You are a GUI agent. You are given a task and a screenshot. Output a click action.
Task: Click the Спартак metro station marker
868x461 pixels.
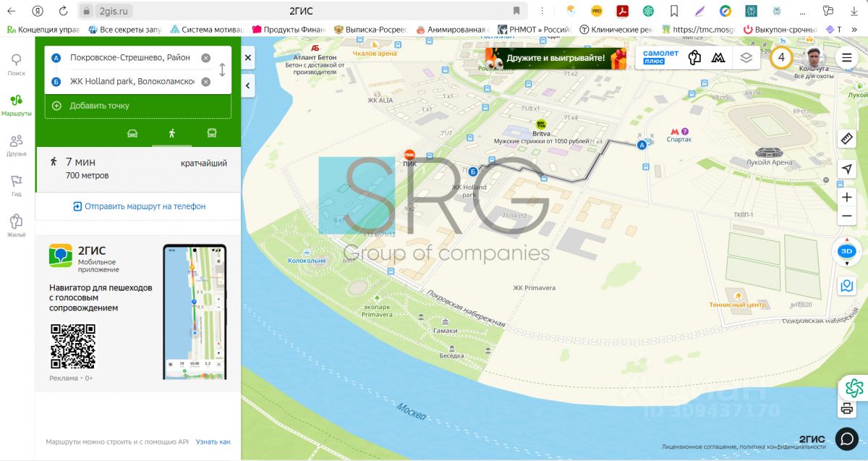tap(679, 135)
